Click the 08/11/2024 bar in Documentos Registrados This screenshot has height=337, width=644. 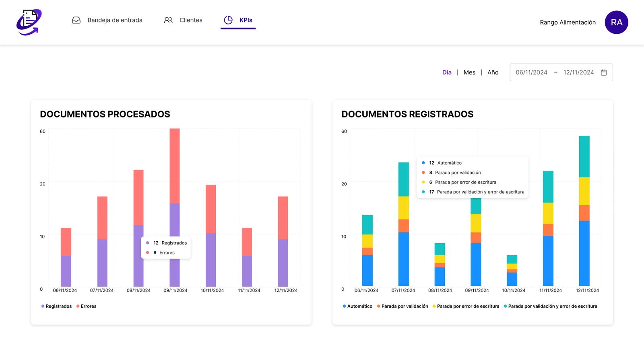(440, 265)
